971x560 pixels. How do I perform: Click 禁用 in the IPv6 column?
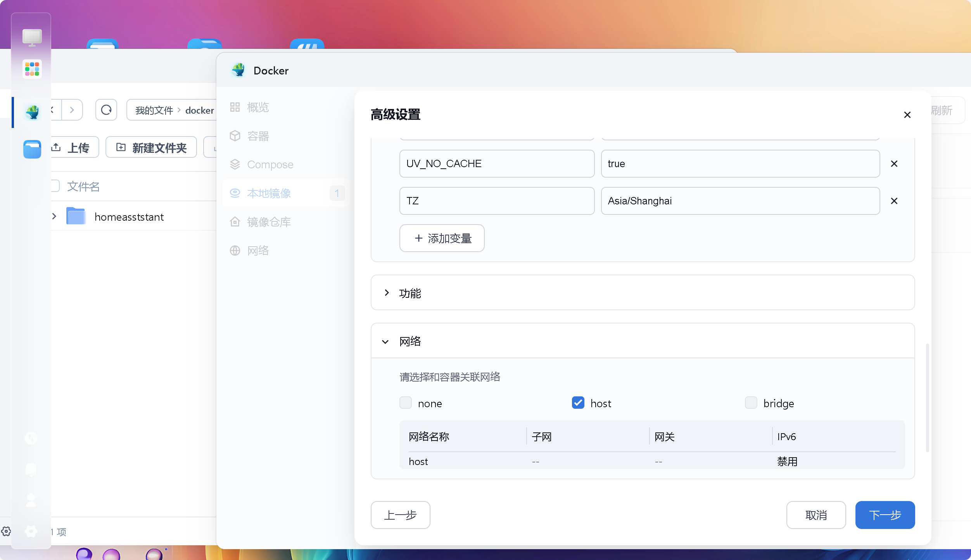pyautogui.click(x=787, y=461)
